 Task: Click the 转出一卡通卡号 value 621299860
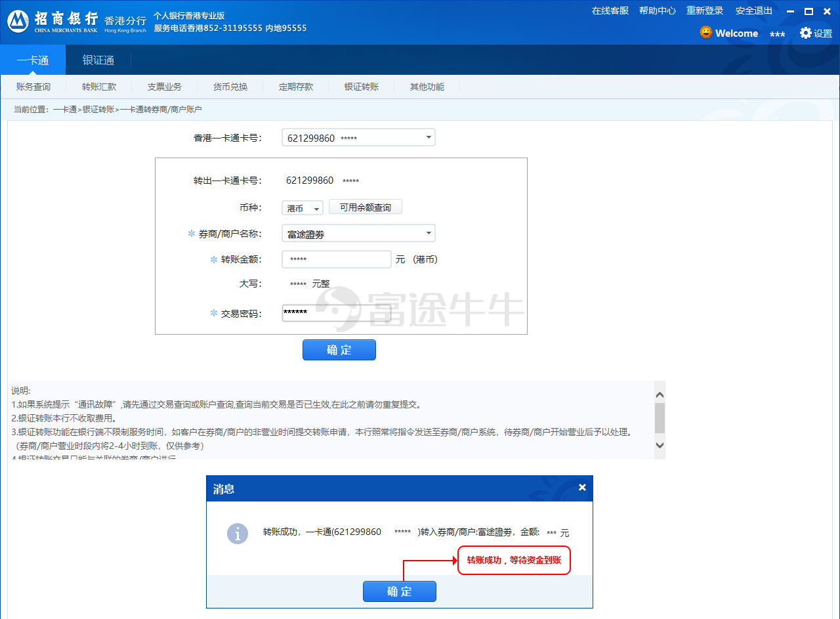pos(310,181)
